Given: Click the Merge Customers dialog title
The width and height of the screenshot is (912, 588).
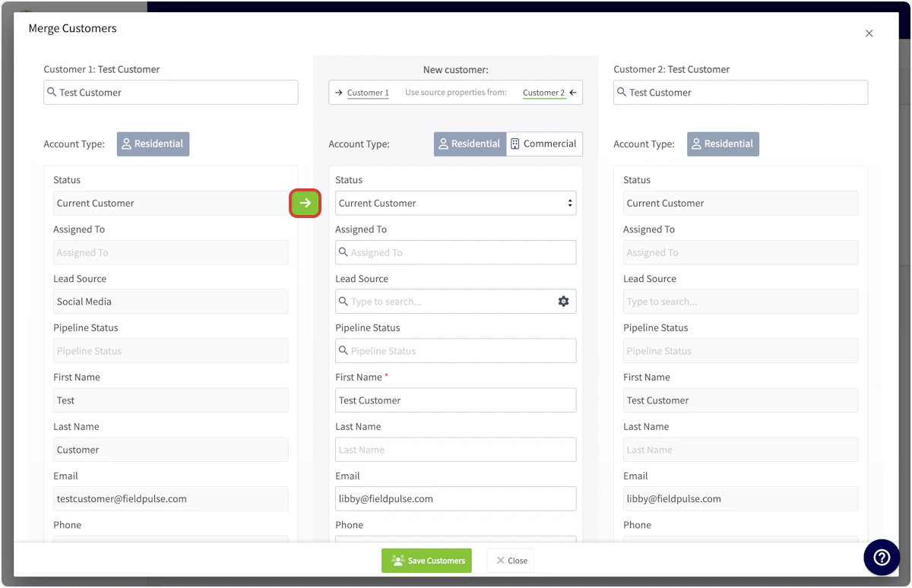Looking at the screenshot, I should 72,28.
